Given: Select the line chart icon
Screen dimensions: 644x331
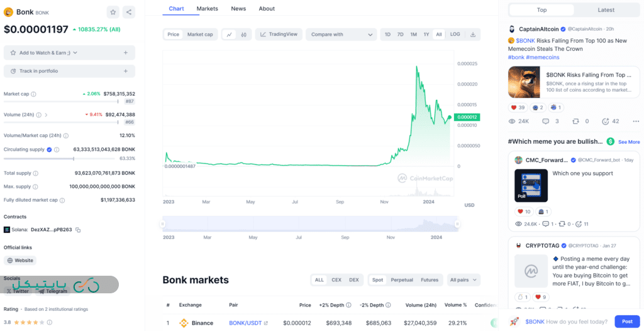Looking at the screenshot, I should [x=229, y=35].
